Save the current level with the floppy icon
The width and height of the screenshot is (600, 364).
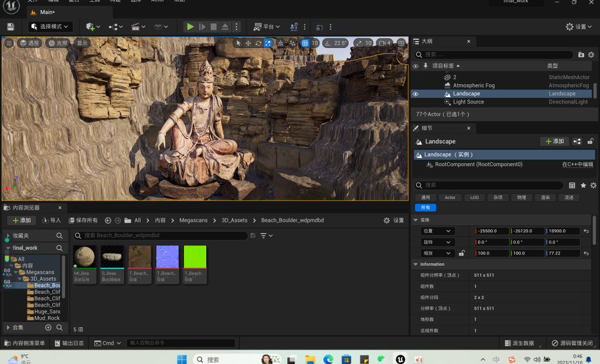tap(11, 27)
